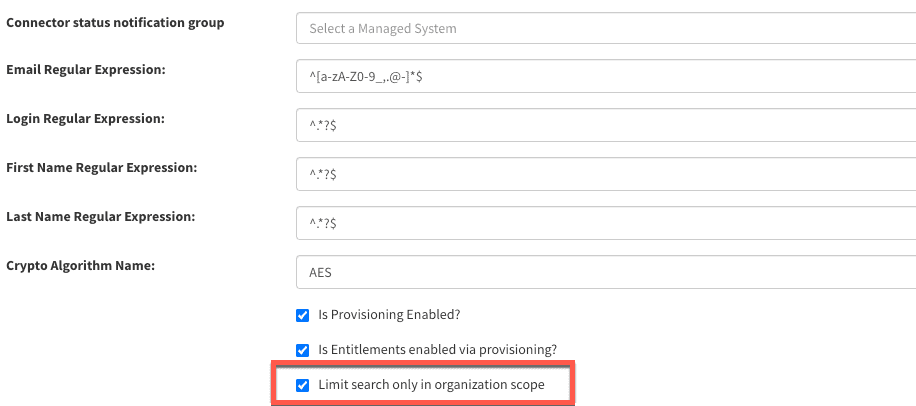Select the First Name Regular Expression field

pos(605,173)
